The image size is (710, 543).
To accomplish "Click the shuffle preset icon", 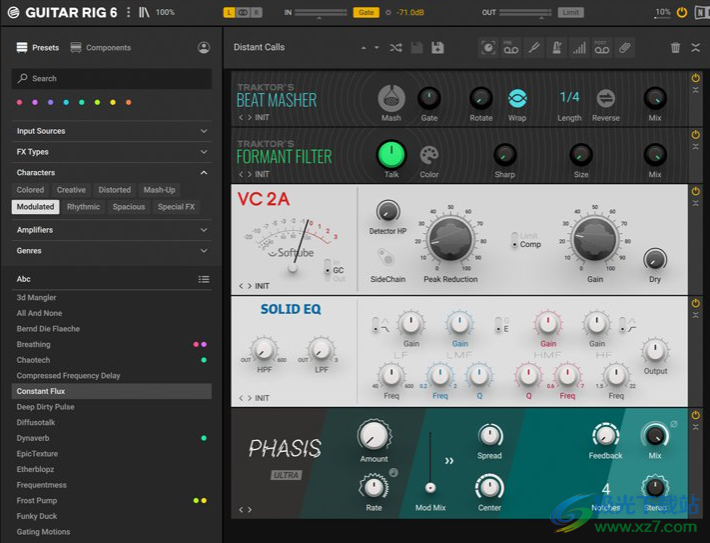I will tap(396, 47).
